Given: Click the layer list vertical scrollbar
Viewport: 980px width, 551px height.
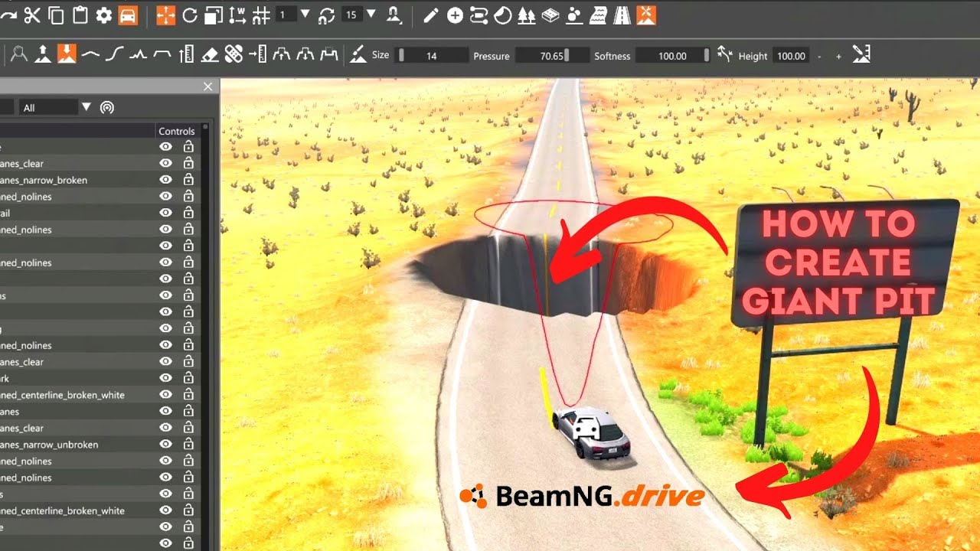Looking at the screenshot, I should point(205,337).
